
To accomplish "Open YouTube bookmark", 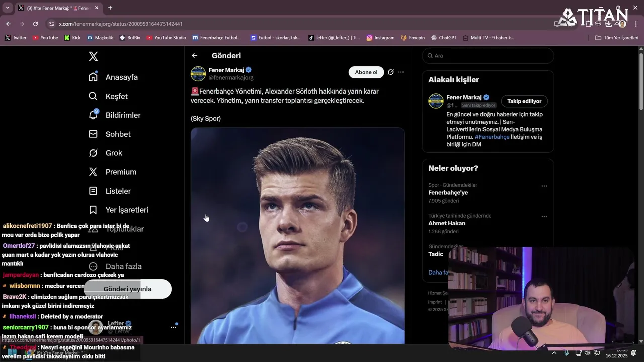I will click(x=45, y=38).
